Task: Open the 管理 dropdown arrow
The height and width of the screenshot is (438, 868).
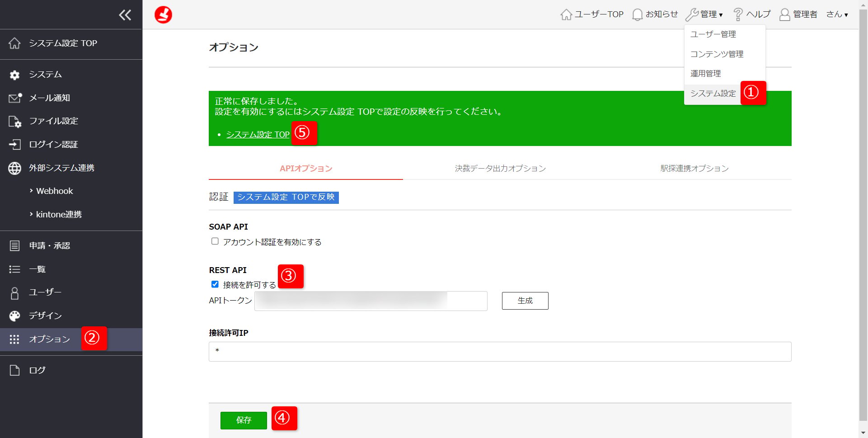Action: (x=721, y=15)
